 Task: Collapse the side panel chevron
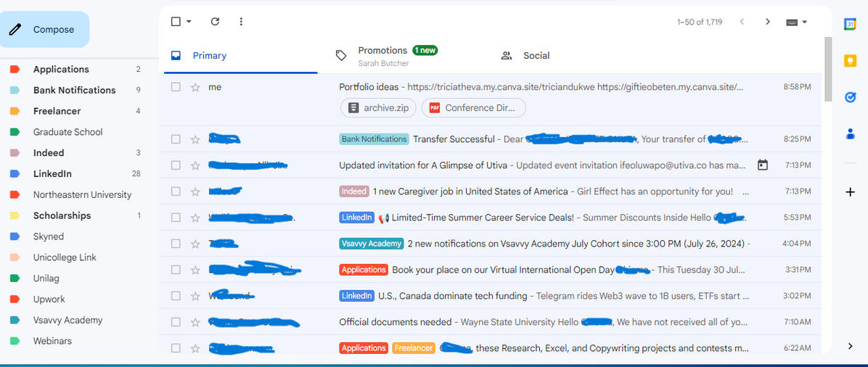(x=851, y=346)
